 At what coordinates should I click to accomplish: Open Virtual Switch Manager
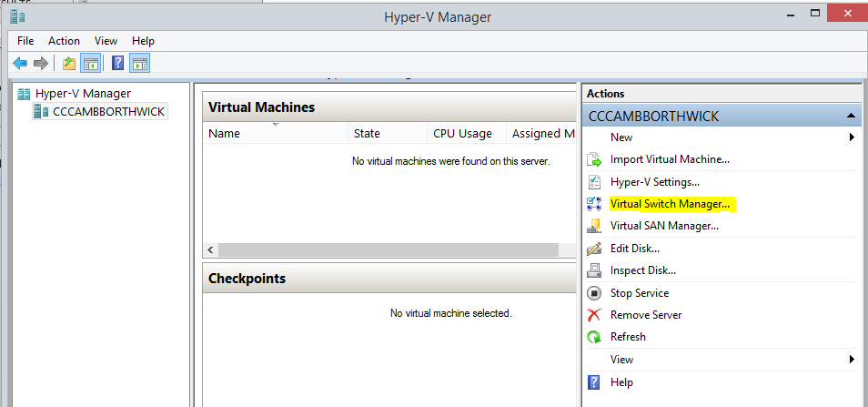(x=670, y=204)
